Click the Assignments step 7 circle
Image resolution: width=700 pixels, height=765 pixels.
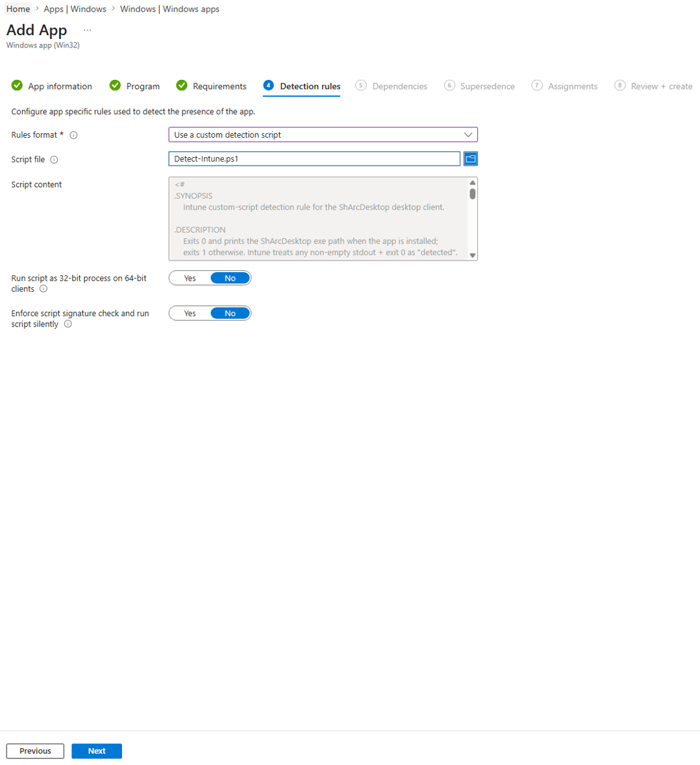536,85
